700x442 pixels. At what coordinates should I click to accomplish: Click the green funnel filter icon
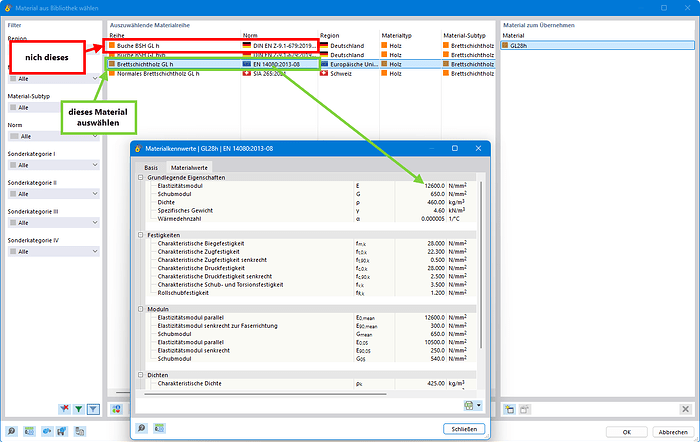[x=78, y=409]
